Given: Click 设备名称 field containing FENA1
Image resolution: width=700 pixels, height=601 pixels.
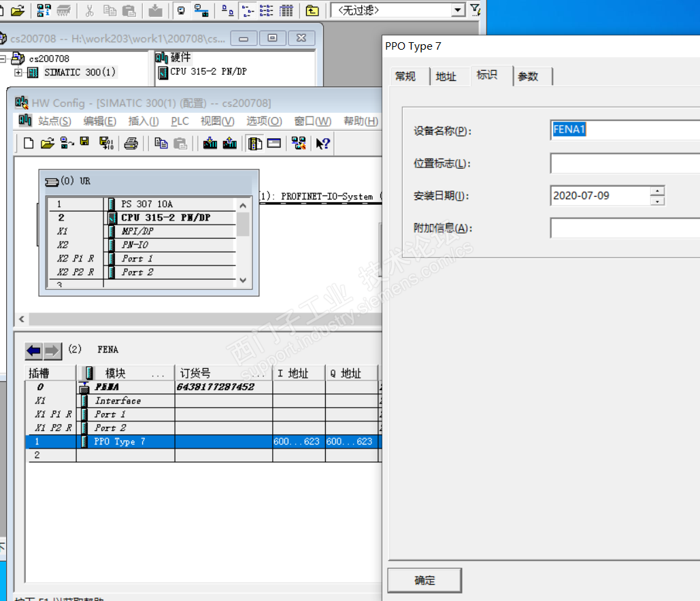Looking at the screenshot, I should [625, 130].
